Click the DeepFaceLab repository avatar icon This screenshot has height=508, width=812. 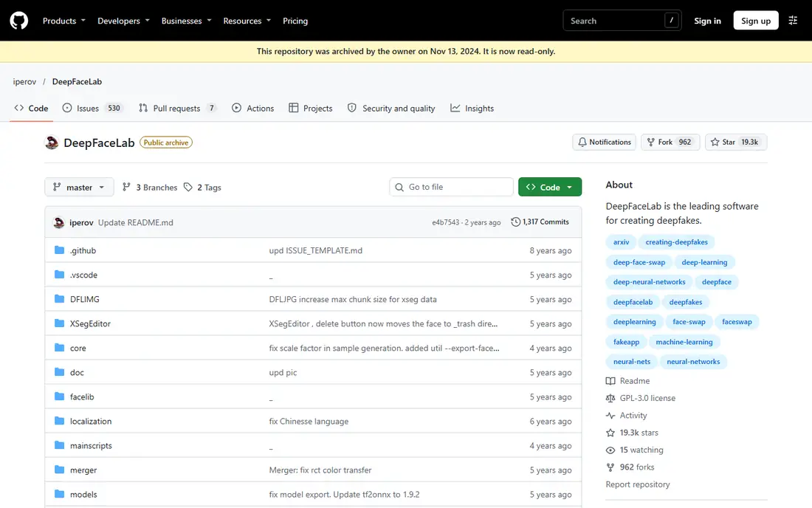point(52,143)
